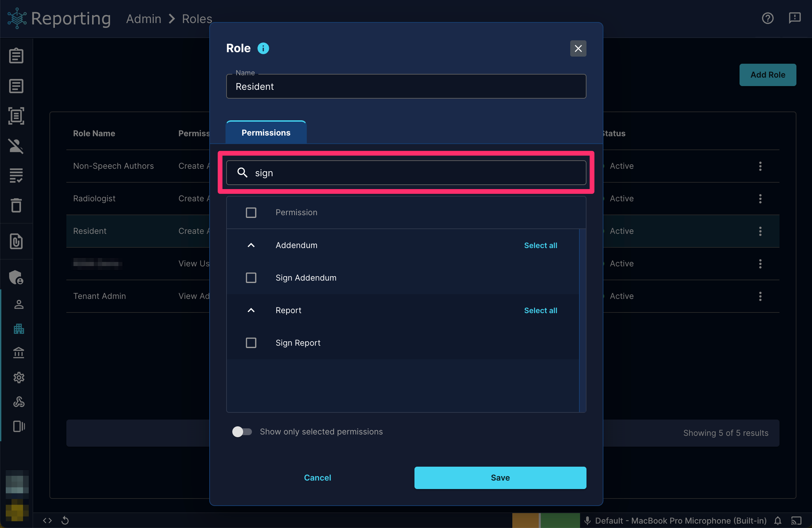
Task: Open the user person icon in sidebar
Action: (x=19, y=304)
